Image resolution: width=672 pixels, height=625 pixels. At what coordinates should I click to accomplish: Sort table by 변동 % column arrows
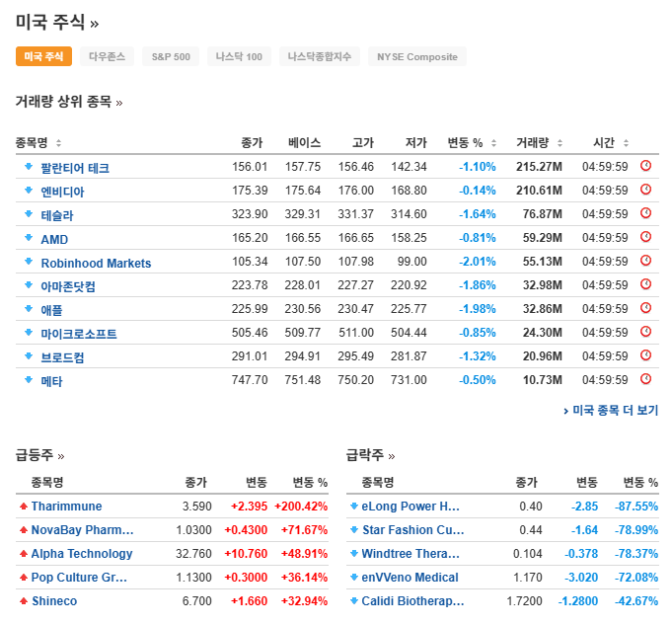[493, 143]
